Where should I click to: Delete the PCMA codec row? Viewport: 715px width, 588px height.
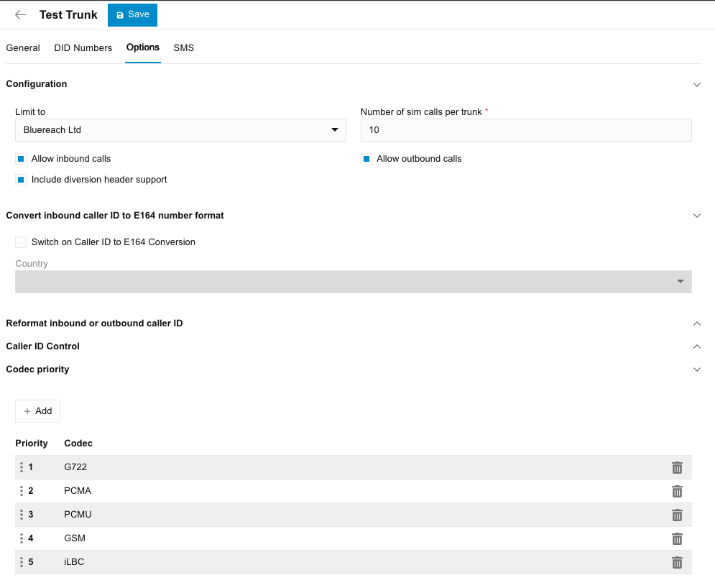pos(676,492)
